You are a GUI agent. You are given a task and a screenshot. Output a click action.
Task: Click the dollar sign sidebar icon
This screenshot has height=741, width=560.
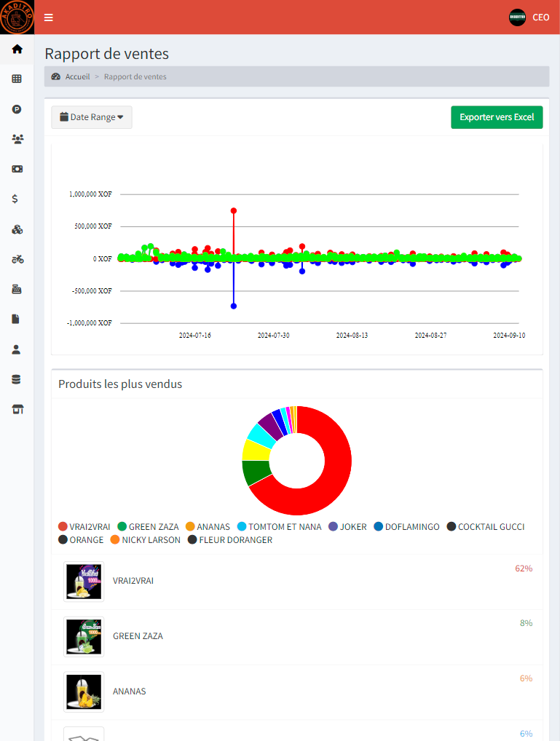(x=17, y=199)
